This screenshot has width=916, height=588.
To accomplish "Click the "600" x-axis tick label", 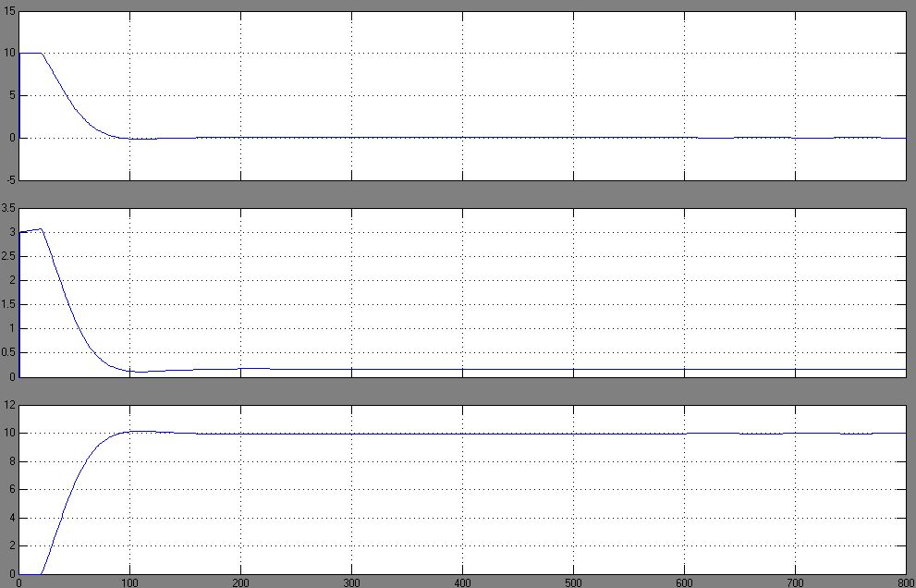I will (684, 582).
